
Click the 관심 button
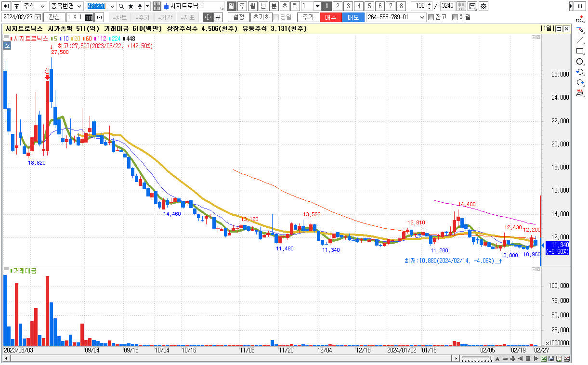54,17
